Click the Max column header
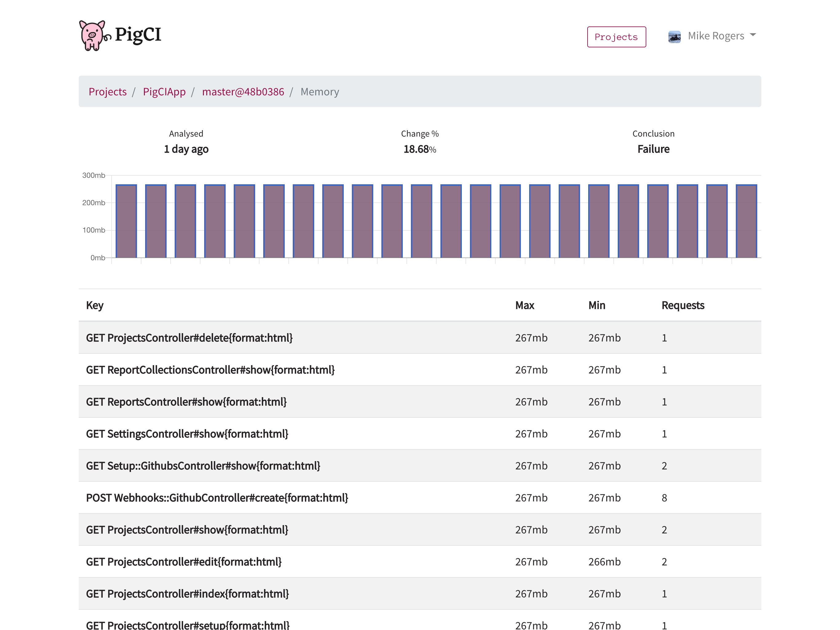This screenshot has width=840, height=630. (x=525, y=305)
